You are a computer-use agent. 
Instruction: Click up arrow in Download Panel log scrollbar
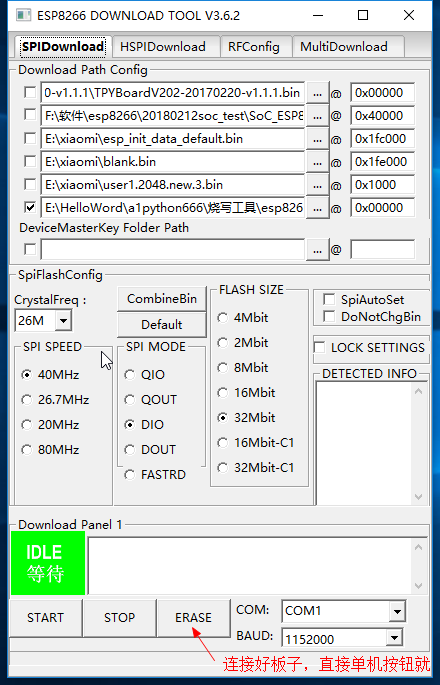tap(419, 547)
